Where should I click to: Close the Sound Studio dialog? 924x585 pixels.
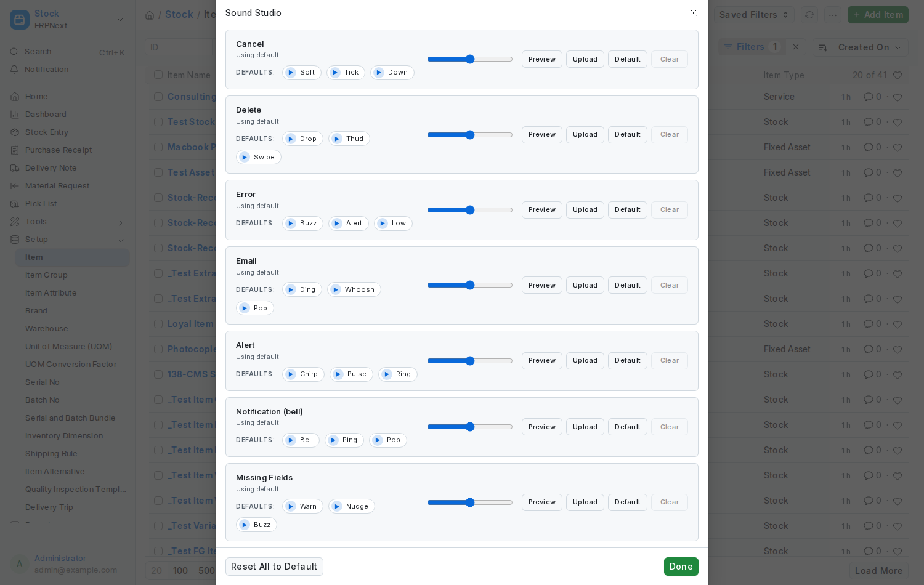pos(694,13)
